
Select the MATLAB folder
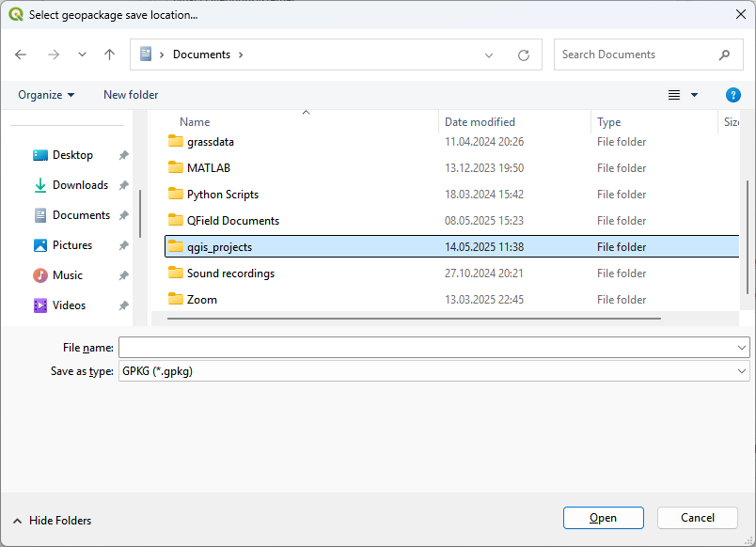[208, 168]
